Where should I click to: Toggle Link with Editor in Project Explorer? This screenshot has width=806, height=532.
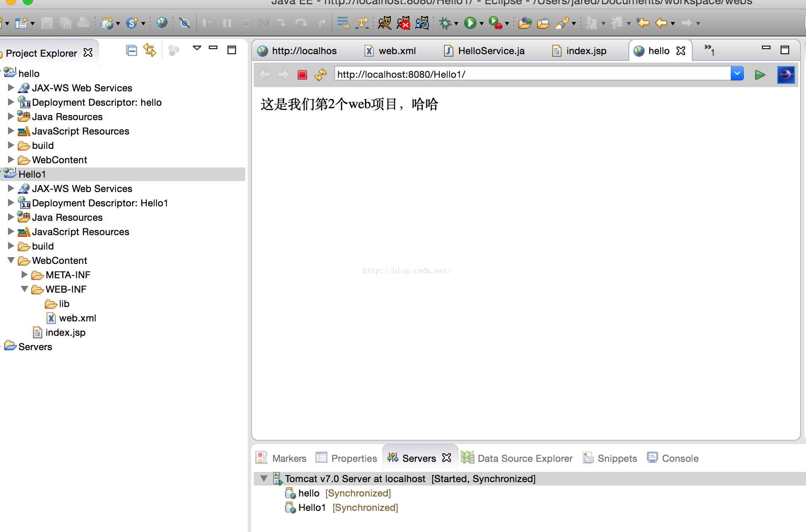(150, 50)
